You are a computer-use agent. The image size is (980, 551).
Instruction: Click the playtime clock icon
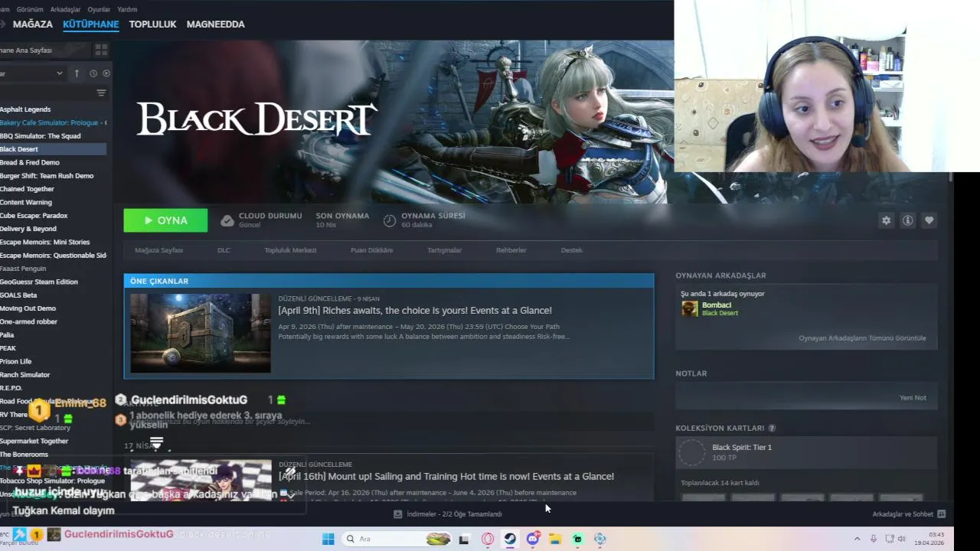[x=390, y=220]
